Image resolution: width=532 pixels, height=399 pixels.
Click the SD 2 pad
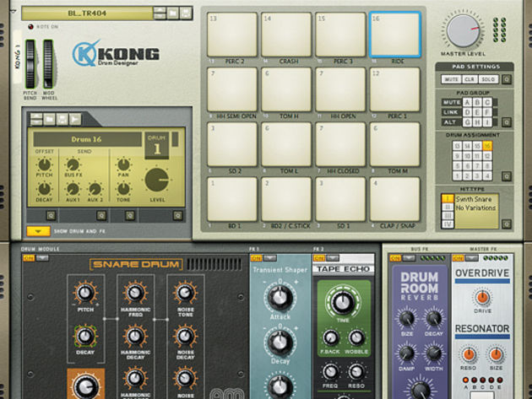pyautogui.click(x=232, y=144)
